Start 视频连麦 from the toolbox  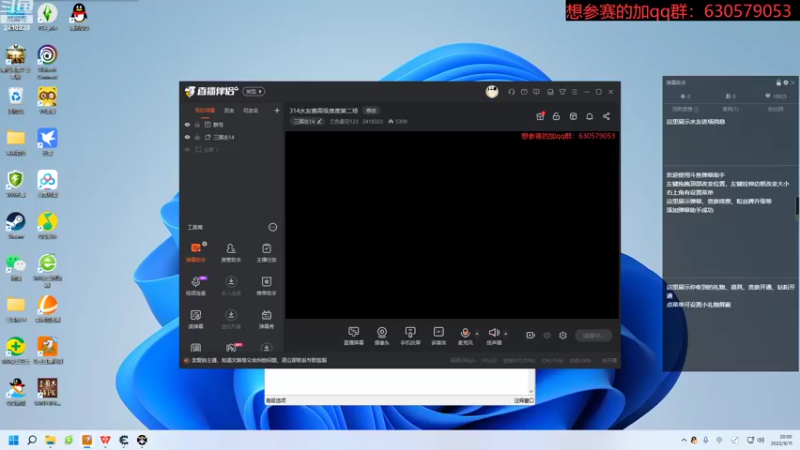tap(196, 285)
